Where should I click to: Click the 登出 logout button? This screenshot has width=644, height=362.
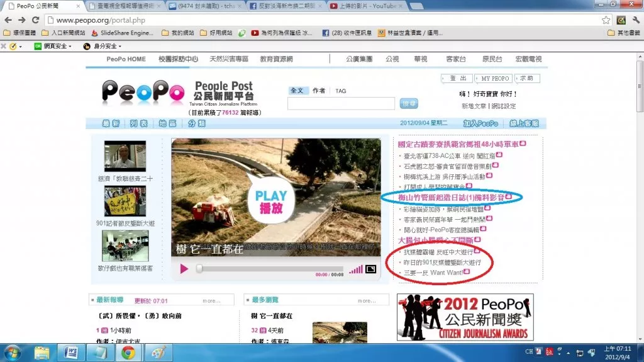pyautogui.click(x=458, y=78)
